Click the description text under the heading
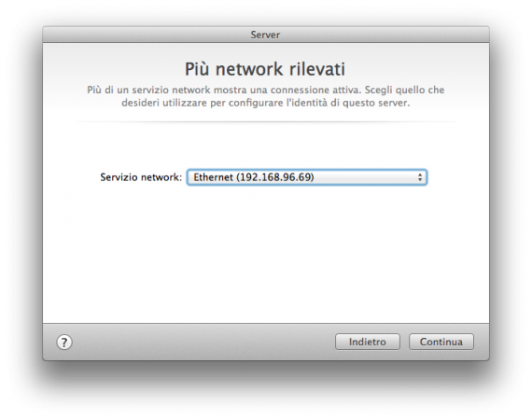Image resolution: width=532 pixels, height=420 pixels. tap(266, 96)
